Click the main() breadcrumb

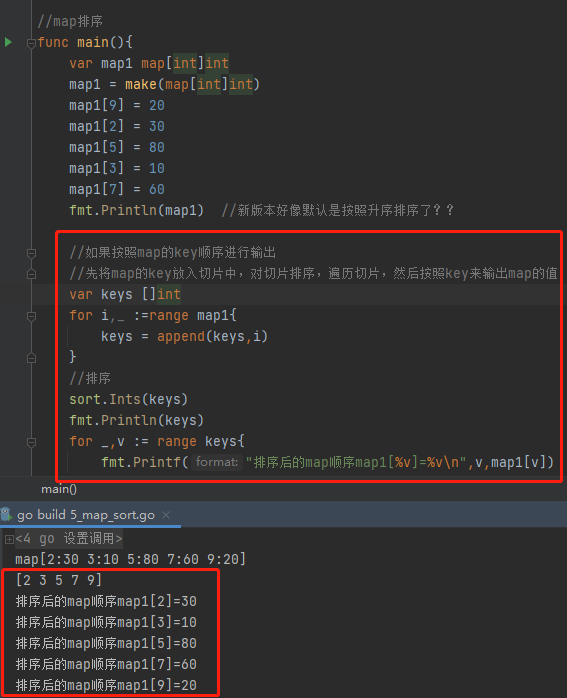59,489
